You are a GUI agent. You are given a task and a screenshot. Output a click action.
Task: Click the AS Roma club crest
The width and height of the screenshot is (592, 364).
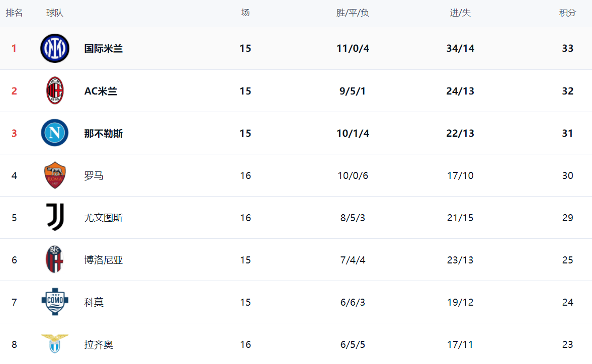(55, 175)
